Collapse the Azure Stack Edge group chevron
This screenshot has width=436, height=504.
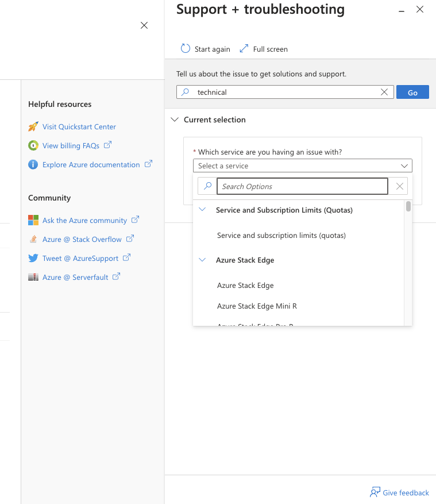[x=202, y=260]
